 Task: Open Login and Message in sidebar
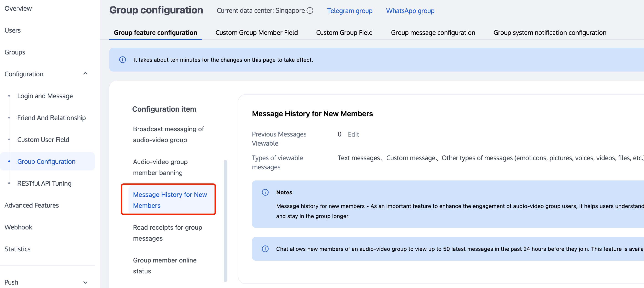tap(45, 96)
